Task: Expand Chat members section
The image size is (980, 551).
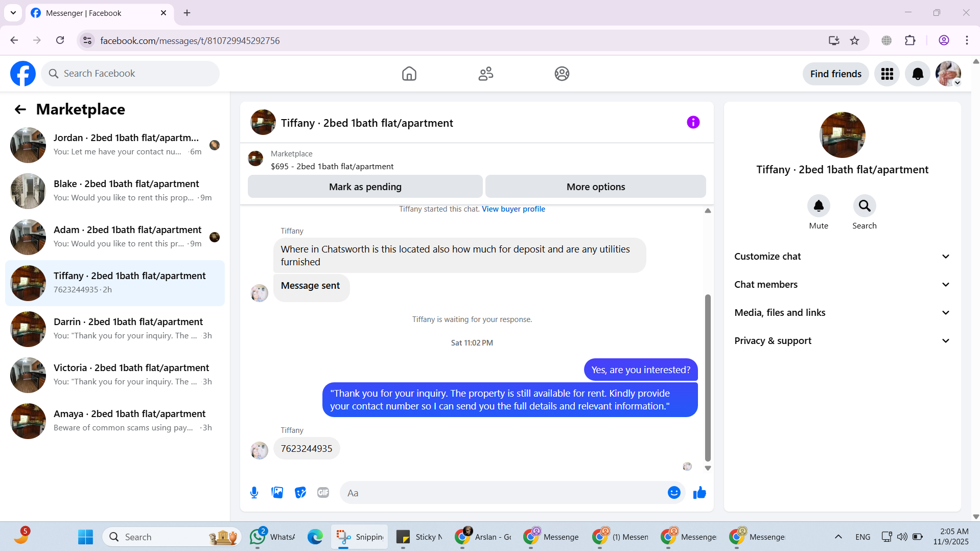Action: [842, 285]
